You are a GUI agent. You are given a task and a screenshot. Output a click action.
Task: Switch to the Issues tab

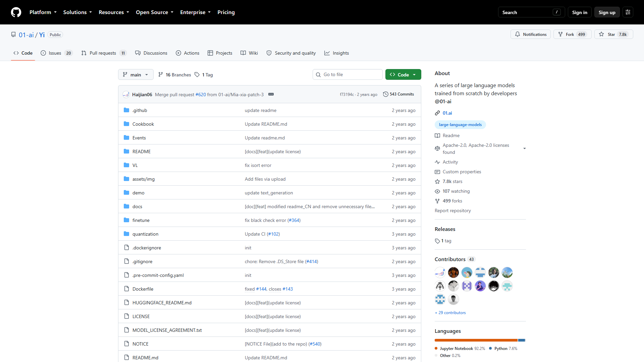(56, 53)
